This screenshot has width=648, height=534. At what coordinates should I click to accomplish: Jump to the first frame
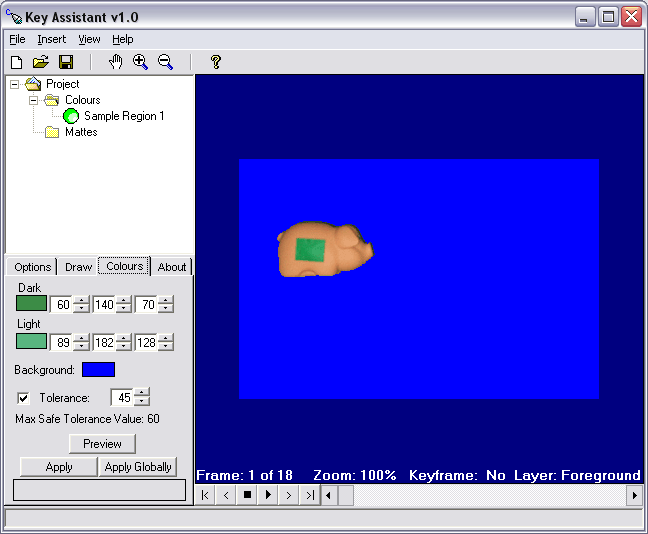coord(205,495)
